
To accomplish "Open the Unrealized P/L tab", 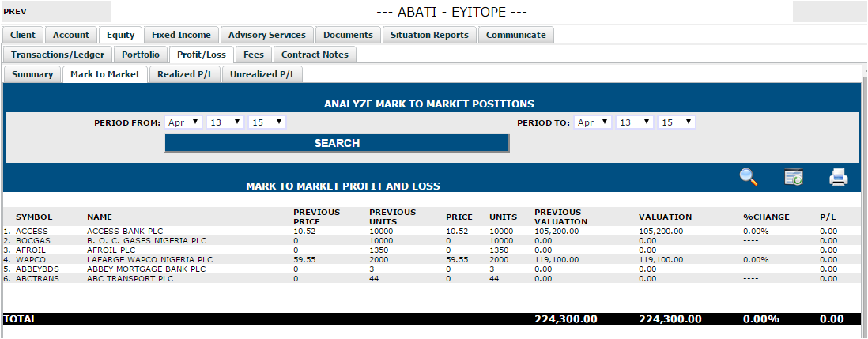I will pyautogui.click(x=262, y=74).
